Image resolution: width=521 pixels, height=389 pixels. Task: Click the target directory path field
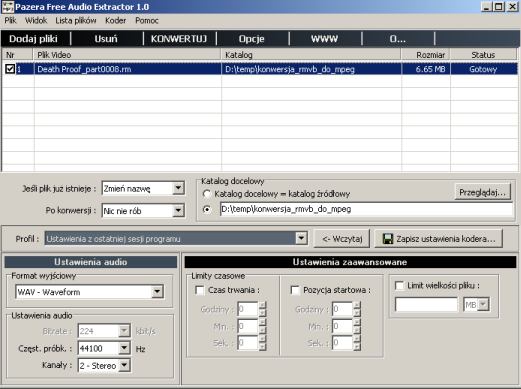pyautogui.click(x=366, y=209)
